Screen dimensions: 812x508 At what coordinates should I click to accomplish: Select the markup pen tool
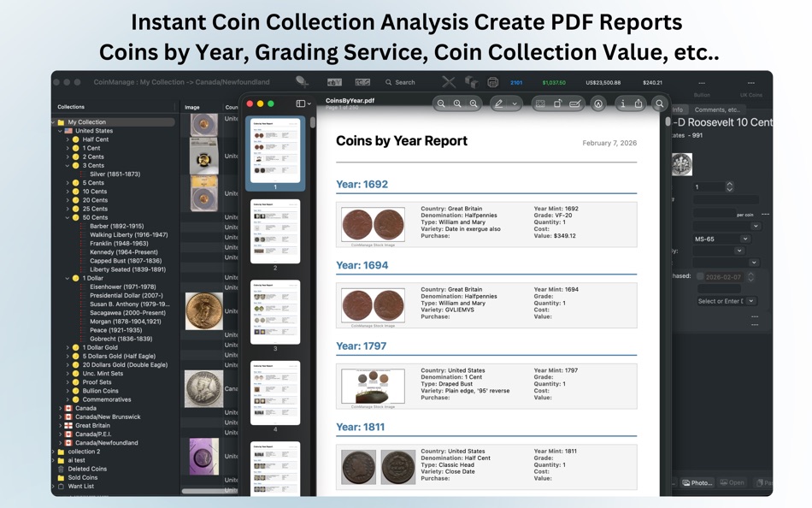pos(498,103)
